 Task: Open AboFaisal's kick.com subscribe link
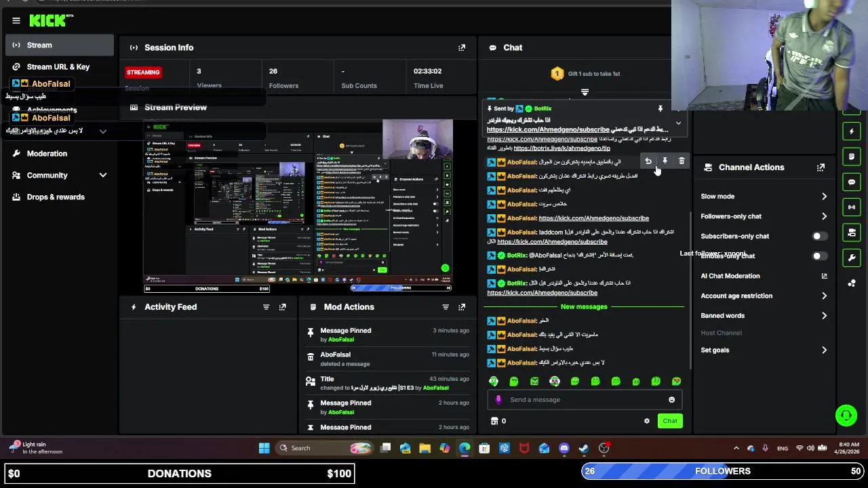[593, 218]
